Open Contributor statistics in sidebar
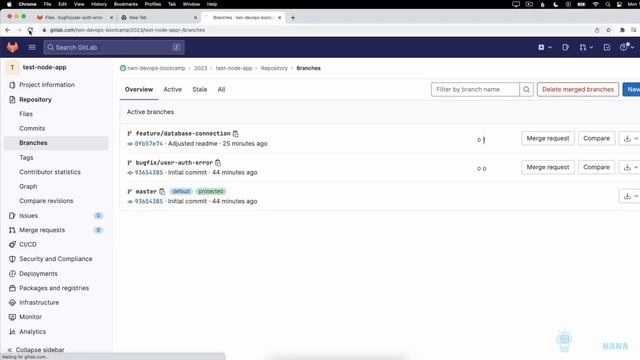640x360 pixels. point(50,172)
